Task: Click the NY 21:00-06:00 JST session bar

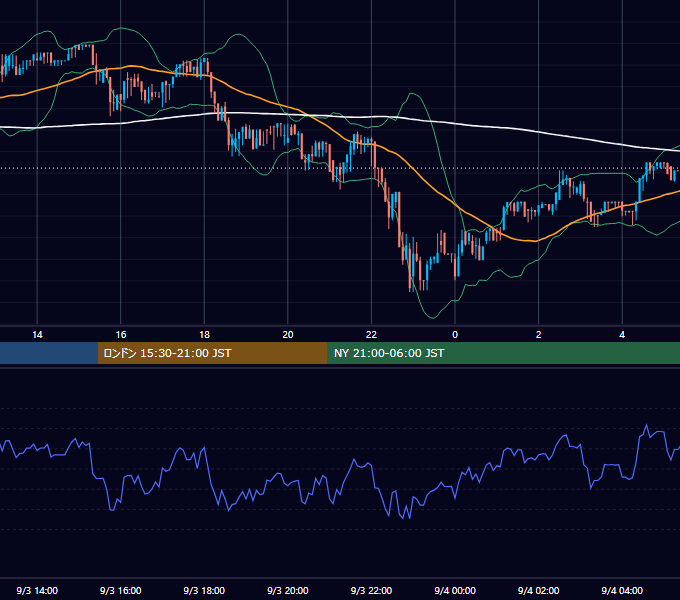Action: (x=503, y=353)
